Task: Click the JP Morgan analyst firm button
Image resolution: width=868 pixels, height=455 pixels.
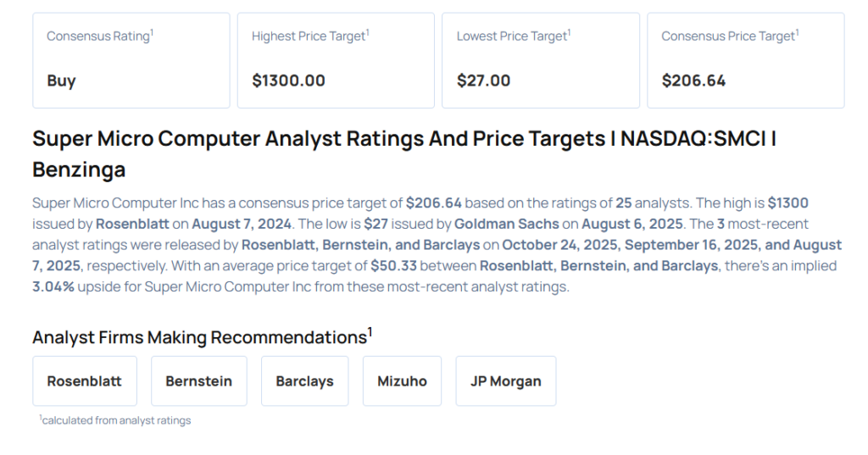Action: 505,381
